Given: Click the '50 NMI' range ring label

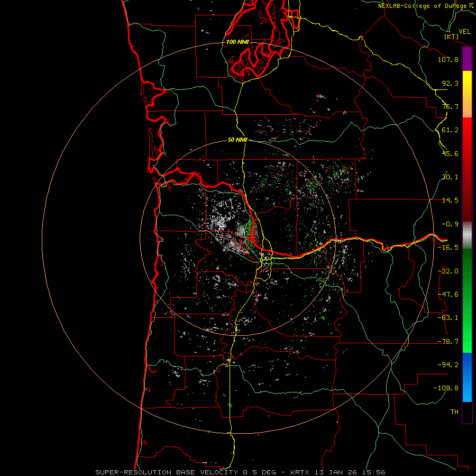Looking at the screenshot, I should 237,140.
